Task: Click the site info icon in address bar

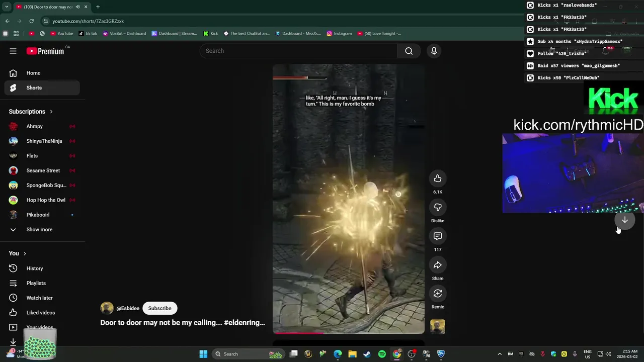Action: pos(46,21)
